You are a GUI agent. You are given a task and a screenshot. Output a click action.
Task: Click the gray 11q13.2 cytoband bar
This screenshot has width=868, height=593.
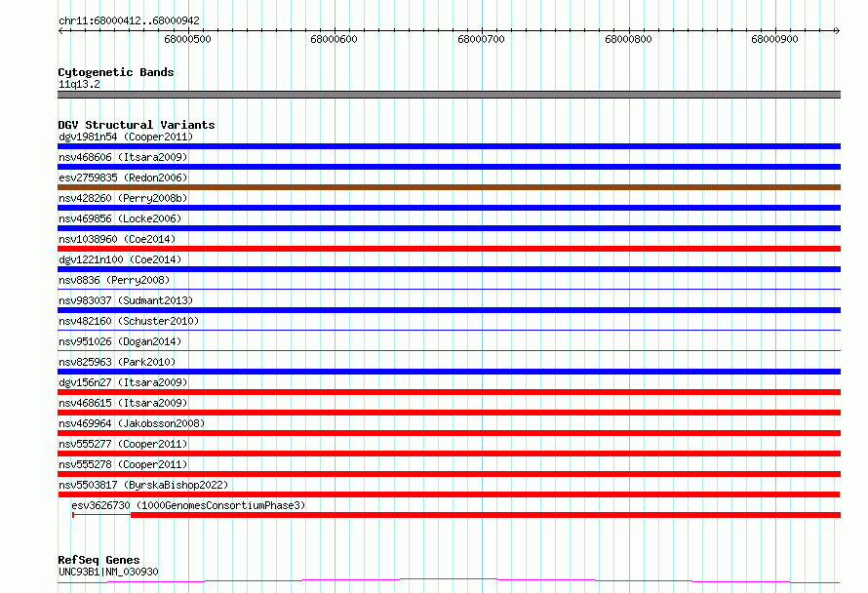point(449,95)
